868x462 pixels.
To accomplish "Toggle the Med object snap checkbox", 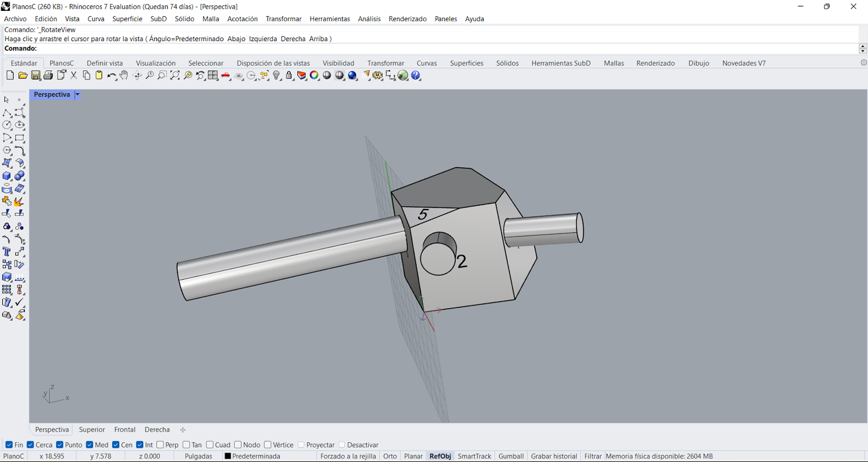I will tap(90, 445).
